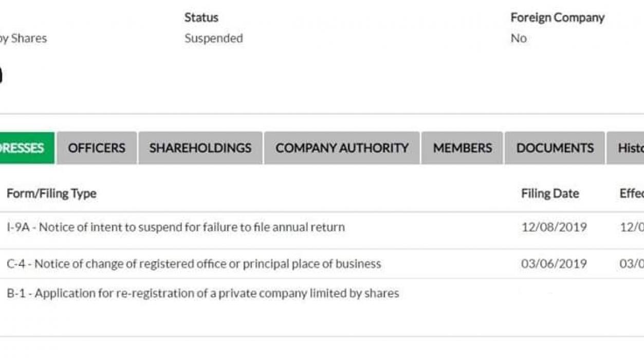Click the Filing Date column header
This screenshot has width=644, height=362.
click(550, 193)
